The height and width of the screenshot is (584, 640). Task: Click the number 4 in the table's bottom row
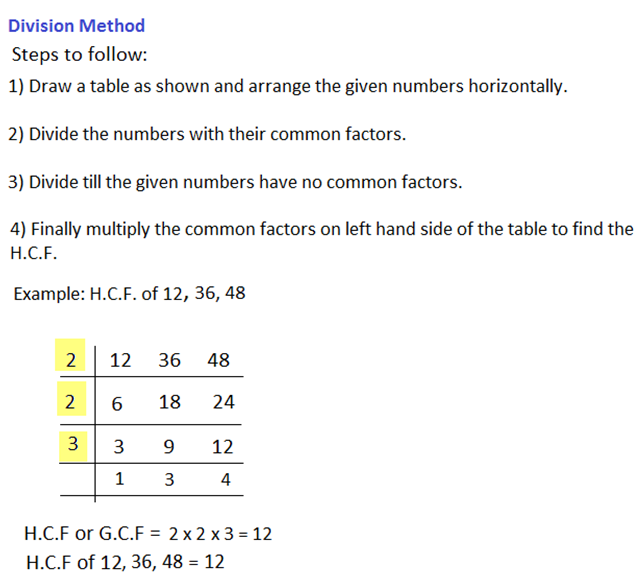[225, 480]
